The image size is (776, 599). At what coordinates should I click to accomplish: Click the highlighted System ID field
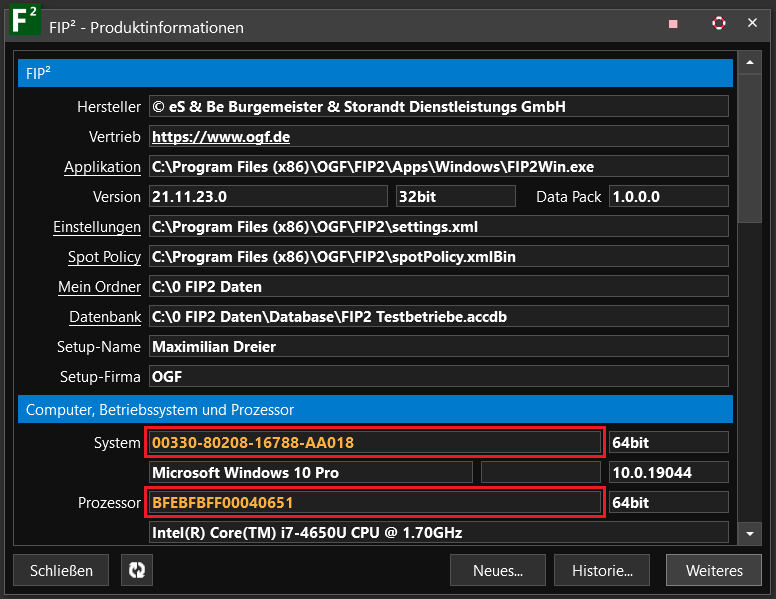pyautogui.click(x=375, y=442)
